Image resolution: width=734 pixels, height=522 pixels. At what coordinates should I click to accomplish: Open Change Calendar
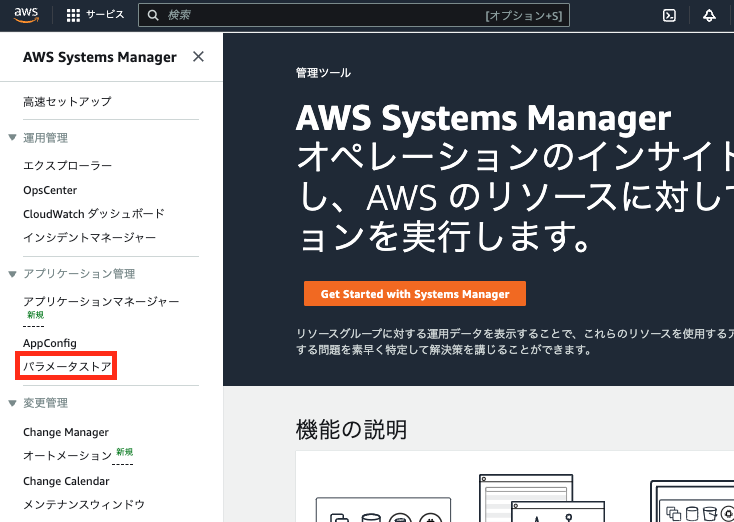66,481
